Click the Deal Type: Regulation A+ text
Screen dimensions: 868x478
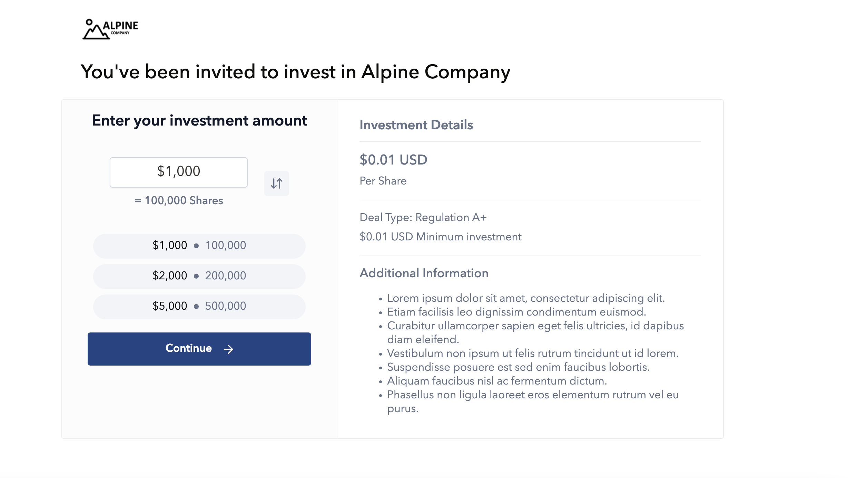423,217
